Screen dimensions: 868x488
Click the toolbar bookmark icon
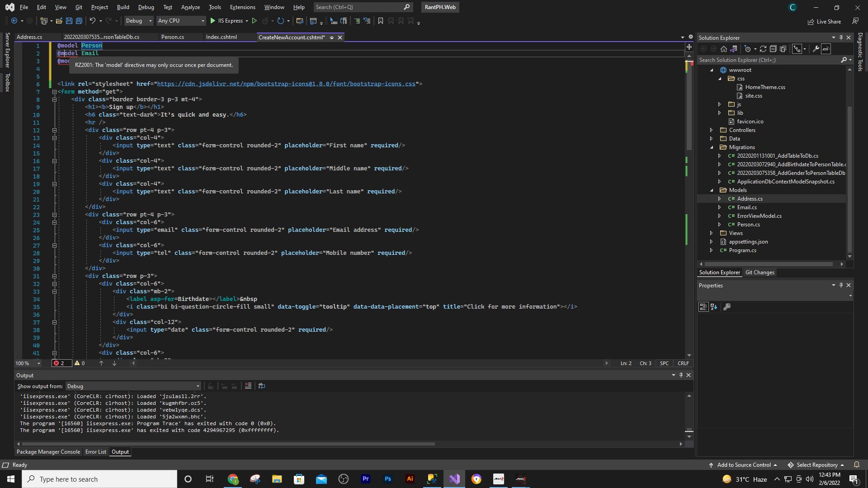tap(381, 21)
